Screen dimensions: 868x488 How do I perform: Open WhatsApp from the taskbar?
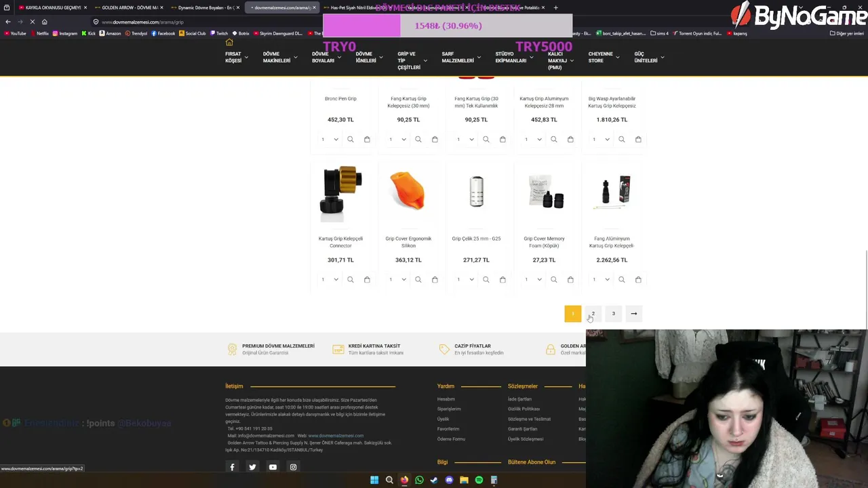419,480
